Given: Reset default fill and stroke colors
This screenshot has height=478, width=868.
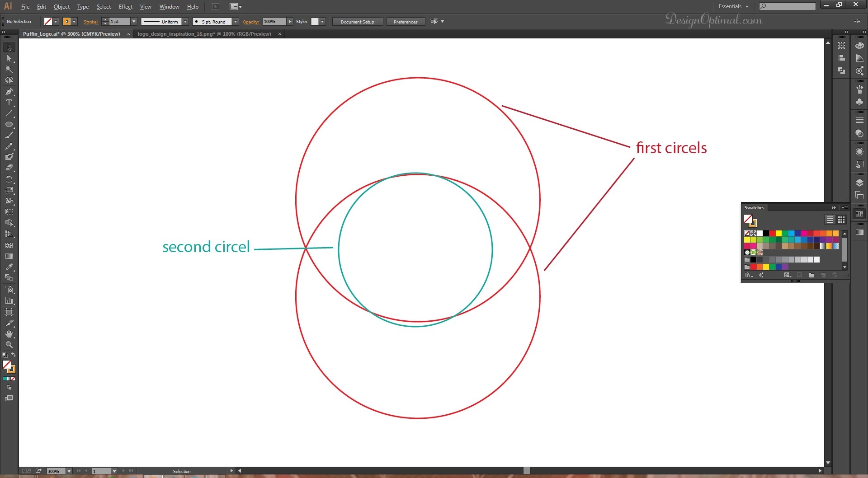Looking at the screenshot, I should (x=5, y=355).
